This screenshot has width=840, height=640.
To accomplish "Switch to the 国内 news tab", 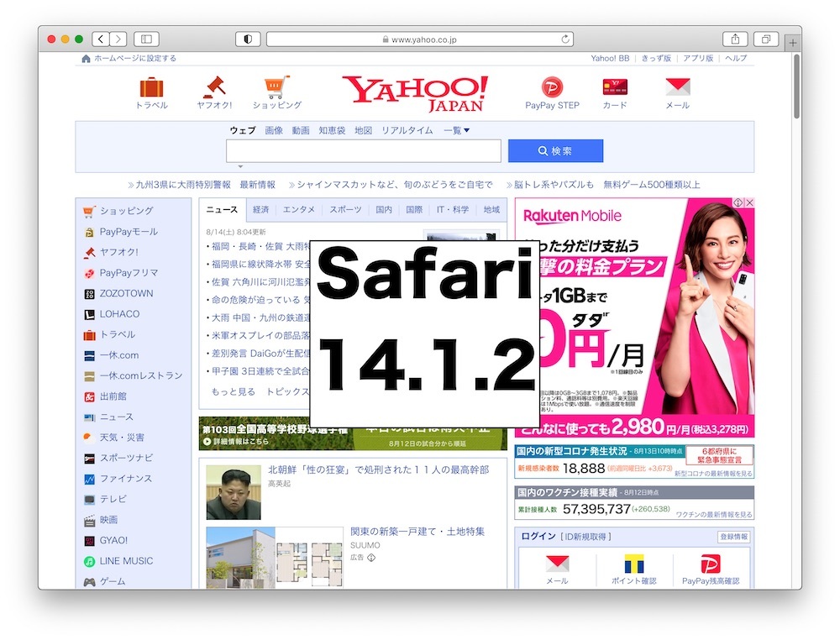I will point(384,209).
